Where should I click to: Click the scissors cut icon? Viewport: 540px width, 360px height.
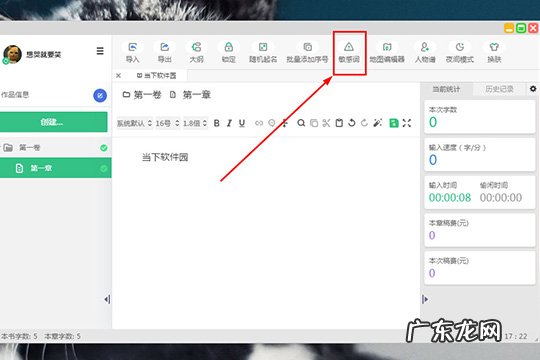[326, 123]
